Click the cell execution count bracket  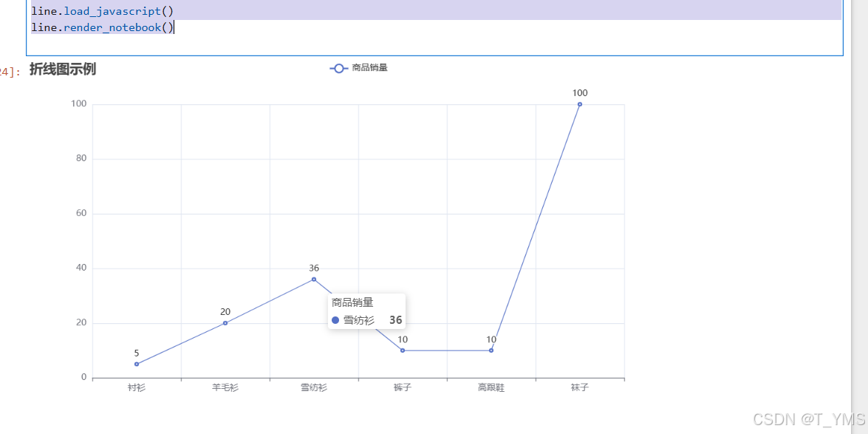(8, 68)
